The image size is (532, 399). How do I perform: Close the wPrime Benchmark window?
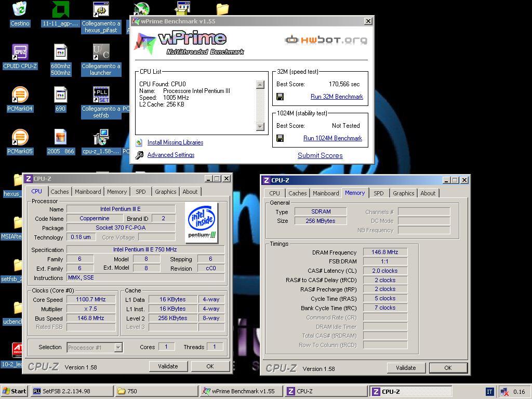point(368,21)
